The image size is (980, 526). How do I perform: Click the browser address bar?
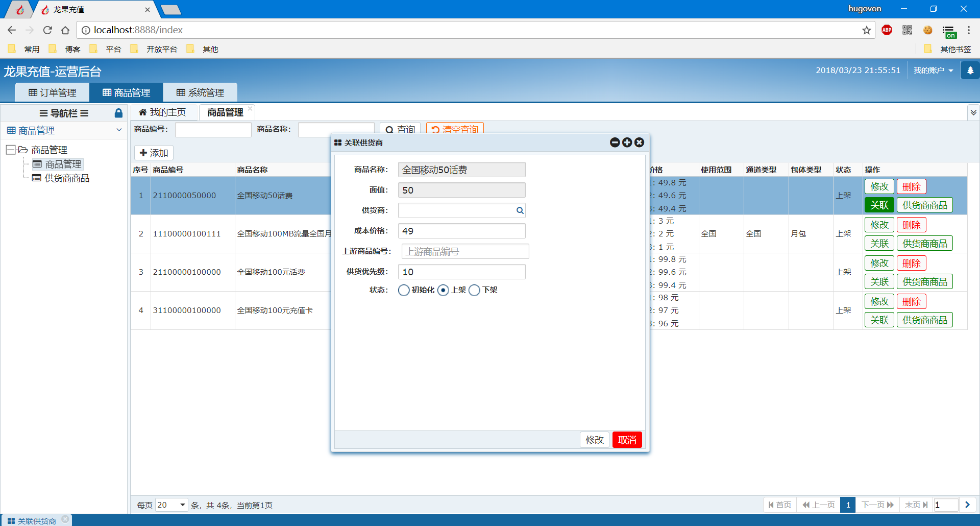coord(475,30)
